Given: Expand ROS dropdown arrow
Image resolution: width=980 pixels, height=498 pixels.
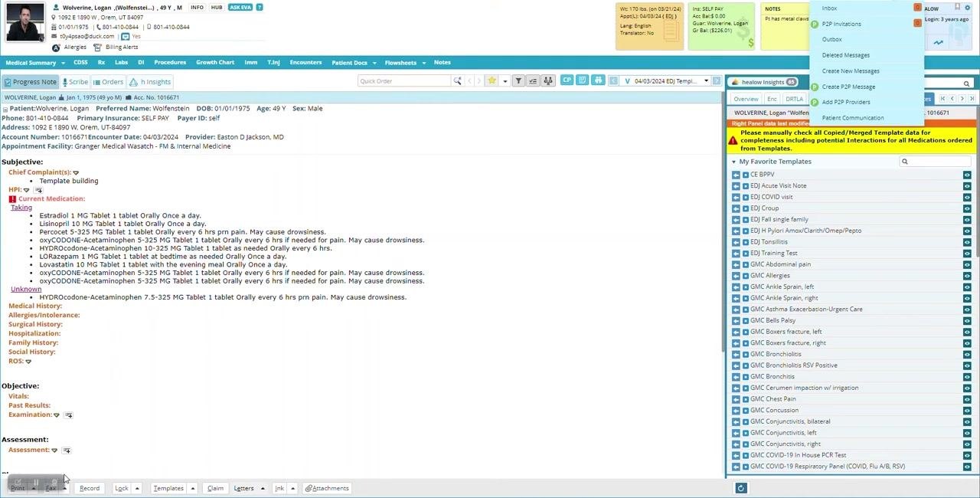Looking at the screenshot, I should coord(28,362).
